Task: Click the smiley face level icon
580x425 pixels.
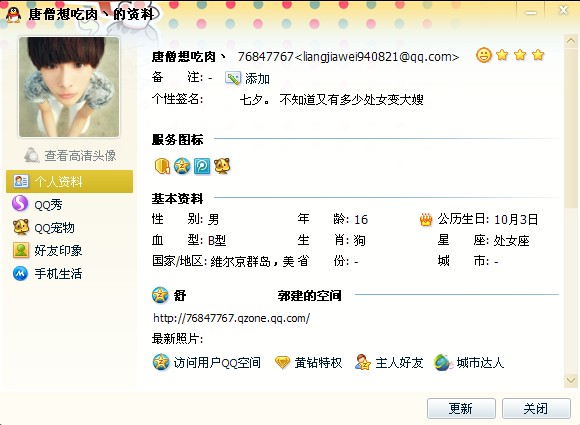Action: (x=484, y=55)
